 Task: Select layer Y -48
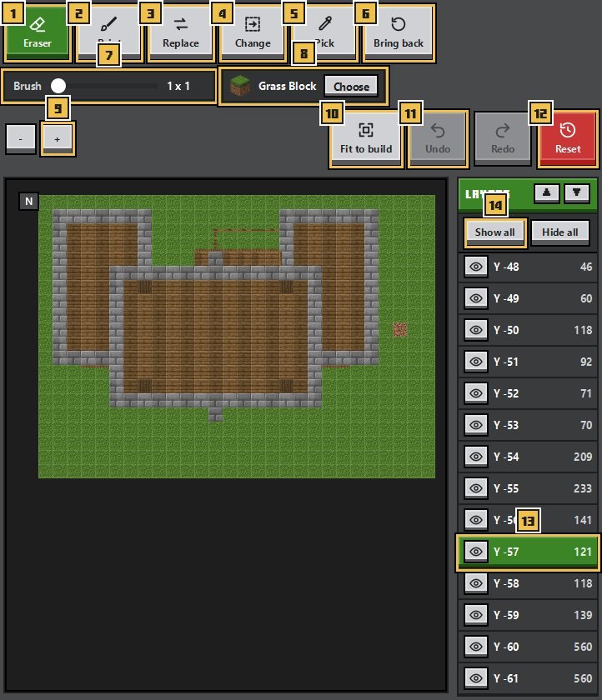coord(528,267)
